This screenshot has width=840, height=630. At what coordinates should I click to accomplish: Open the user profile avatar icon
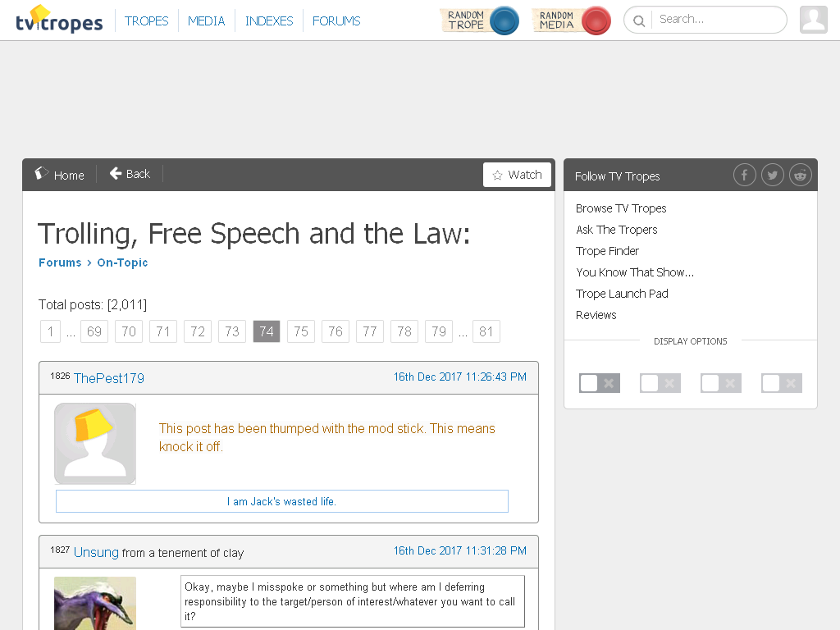pyautogui.click(x=814, y=20)
